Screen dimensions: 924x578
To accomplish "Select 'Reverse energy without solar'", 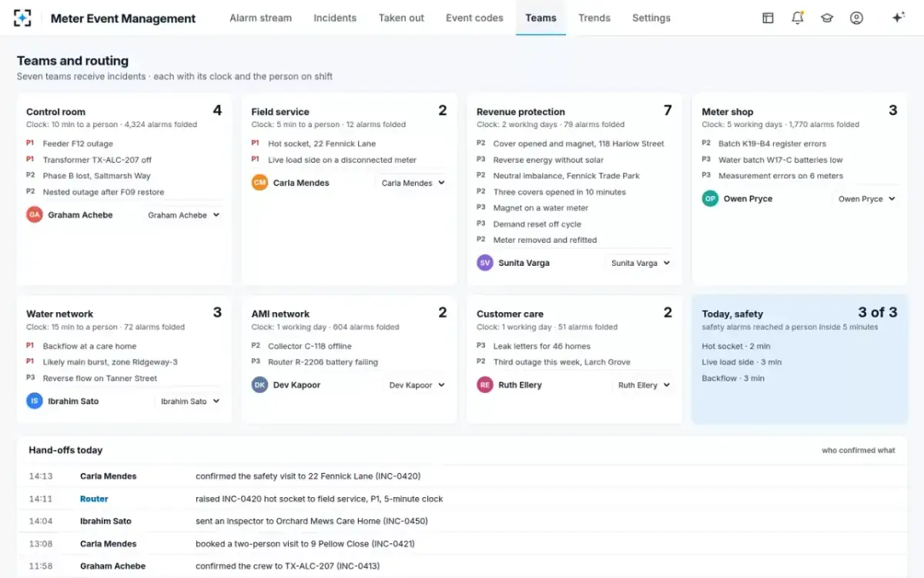I will coord(548,160).
